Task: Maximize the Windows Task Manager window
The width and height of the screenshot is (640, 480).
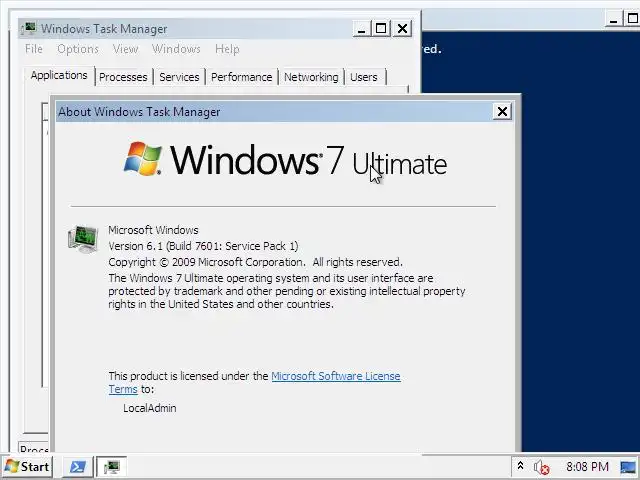Action: pos(381,29)
